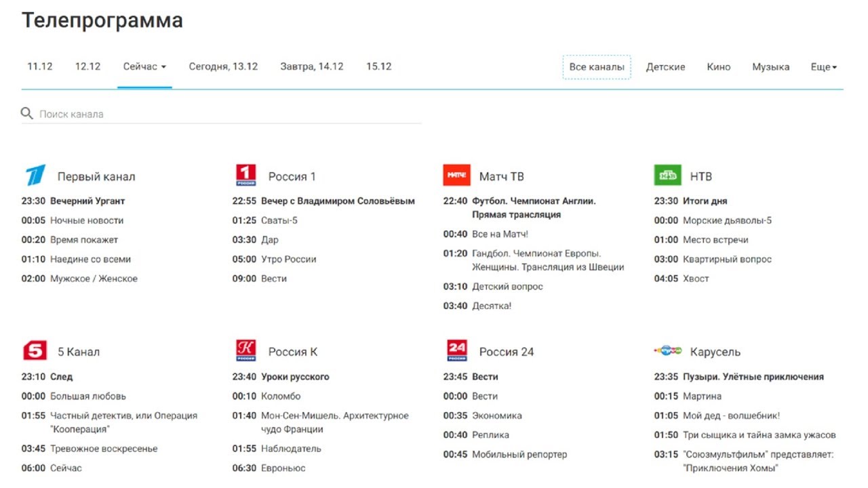
Task: Click the Россия 24 channel logo
Action: tap(456, 351)
